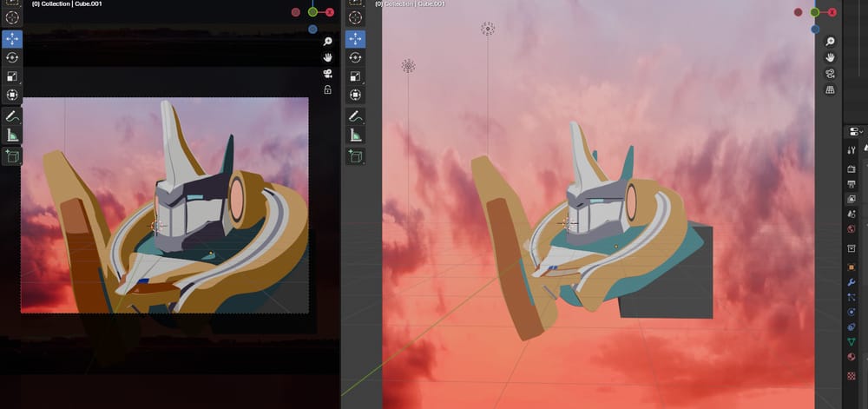The width and height of the screenshot is (868, 409).
Task: Open the Scene properties tab
Action: point(852,214)
